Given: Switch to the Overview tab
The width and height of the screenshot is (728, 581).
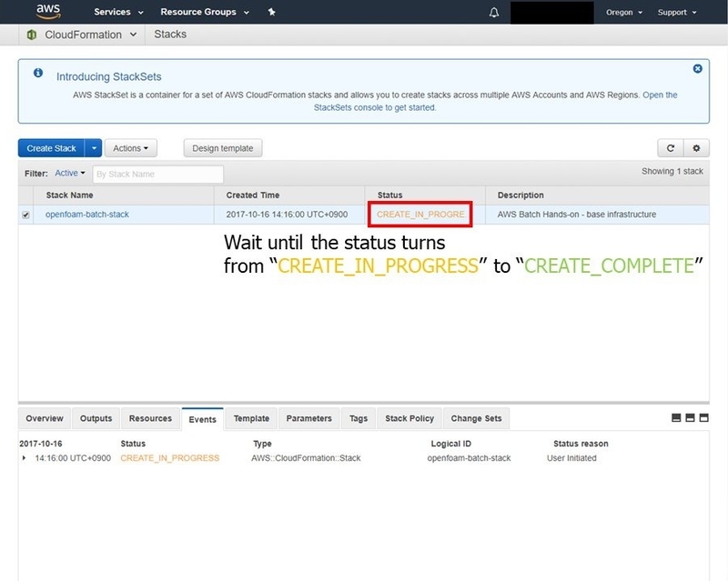Looking at the screenshot, I should point(45,418).
